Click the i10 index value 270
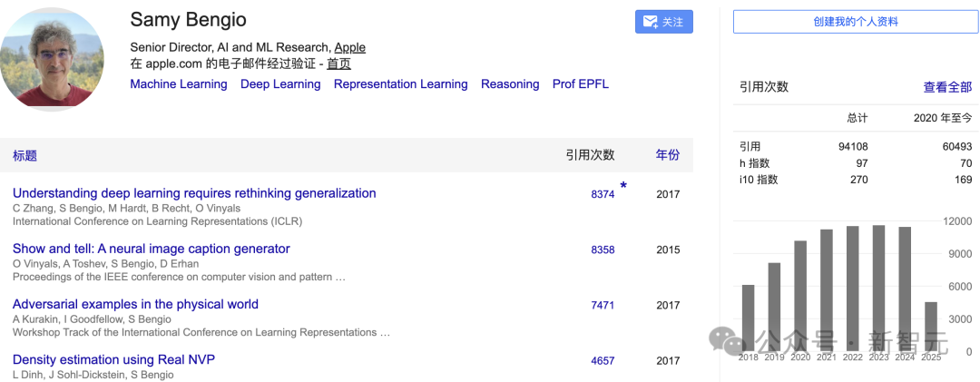The height and width of the screenshot is (382, 980). (858, 180)
